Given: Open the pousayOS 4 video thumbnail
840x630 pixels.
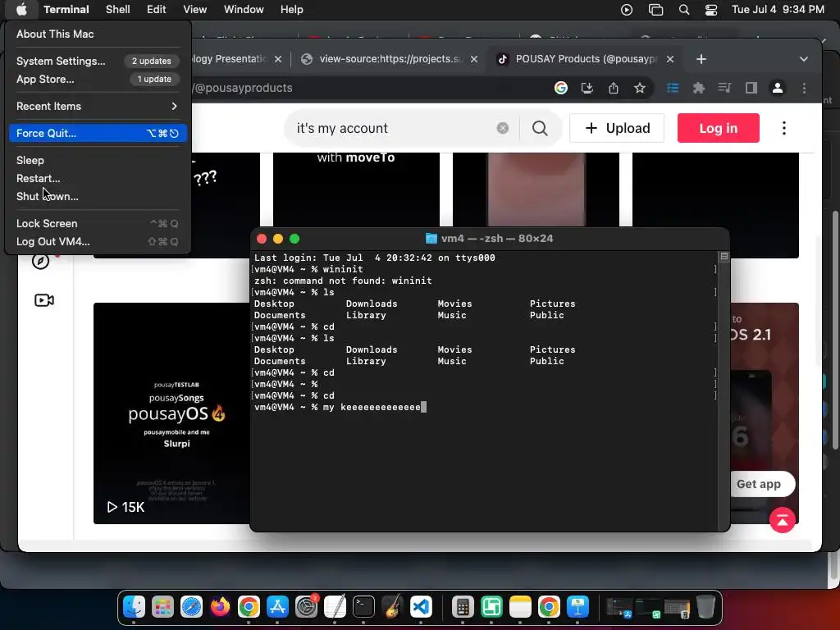Looking at the screenshot, I should coord(171,413).
